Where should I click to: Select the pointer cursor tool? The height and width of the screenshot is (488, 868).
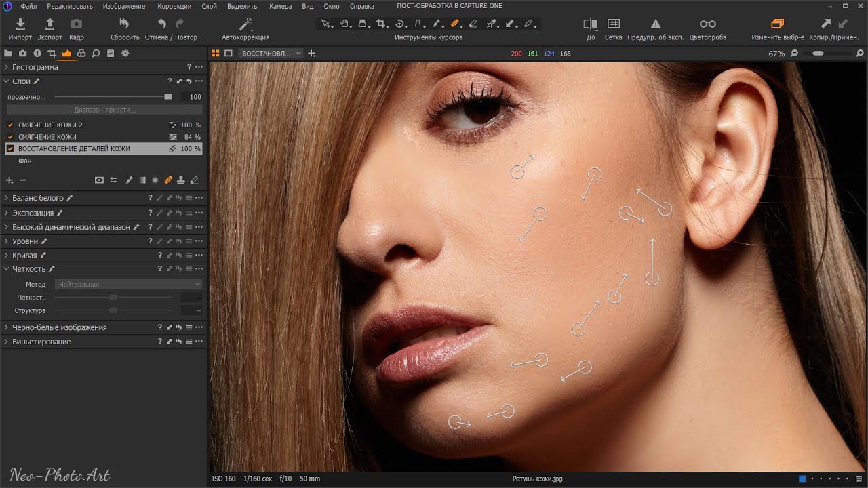pos(326,24)
